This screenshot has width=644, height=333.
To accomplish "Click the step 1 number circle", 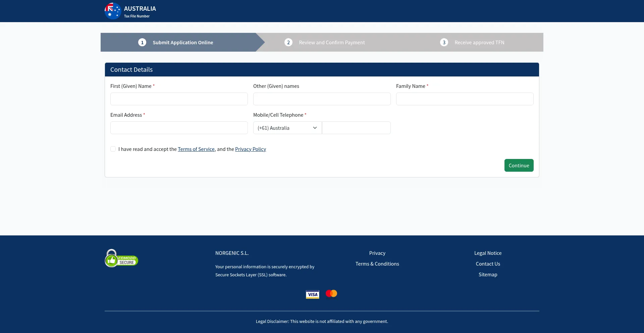I will click(x=142, y=42).
